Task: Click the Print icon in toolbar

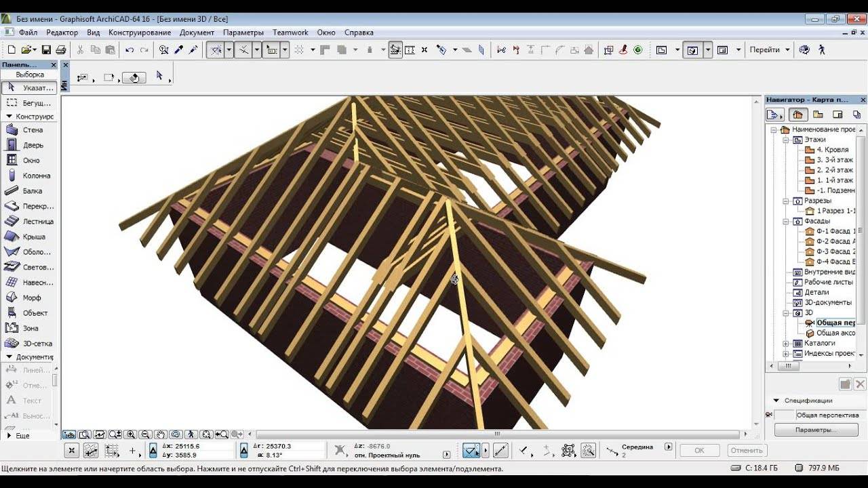Action: (x=61, y=49)
